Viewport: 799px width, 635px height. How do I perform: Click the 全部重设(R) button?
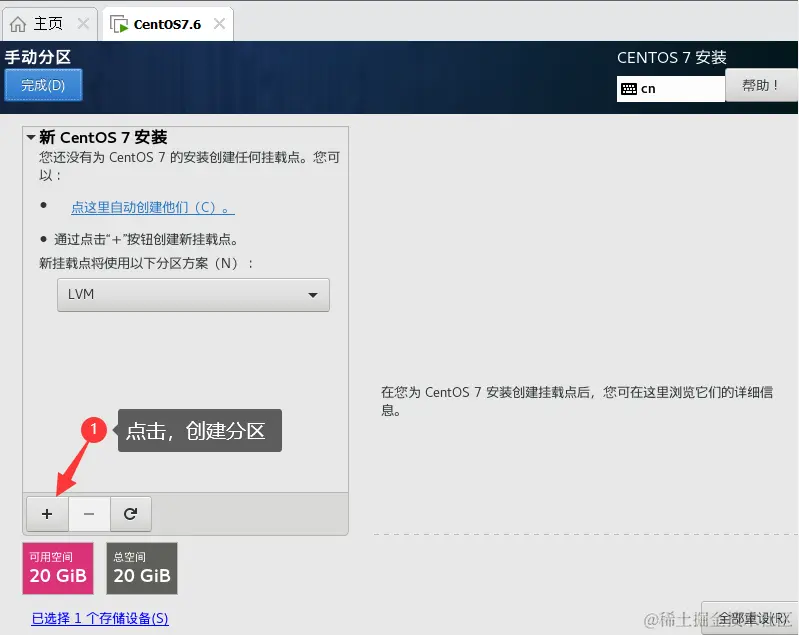pos(749,618)
